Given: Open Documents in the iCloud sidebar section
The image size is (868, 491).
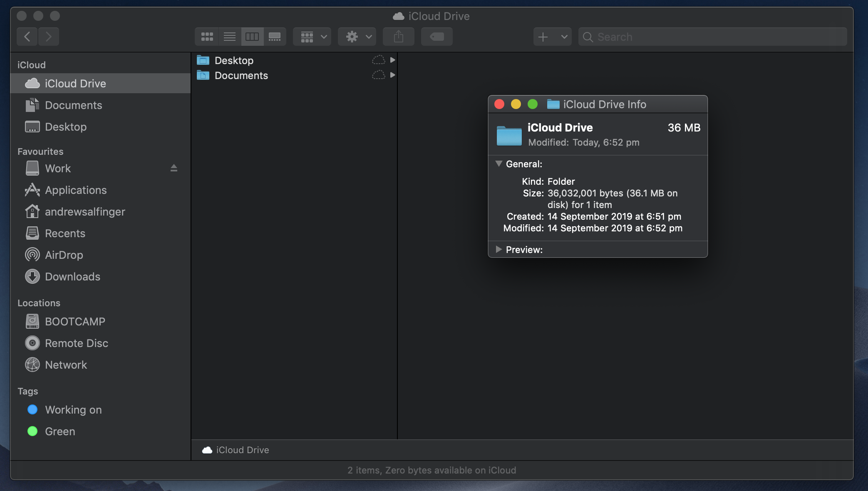Looking at the screenshot, I should click(x=100, y=105).
